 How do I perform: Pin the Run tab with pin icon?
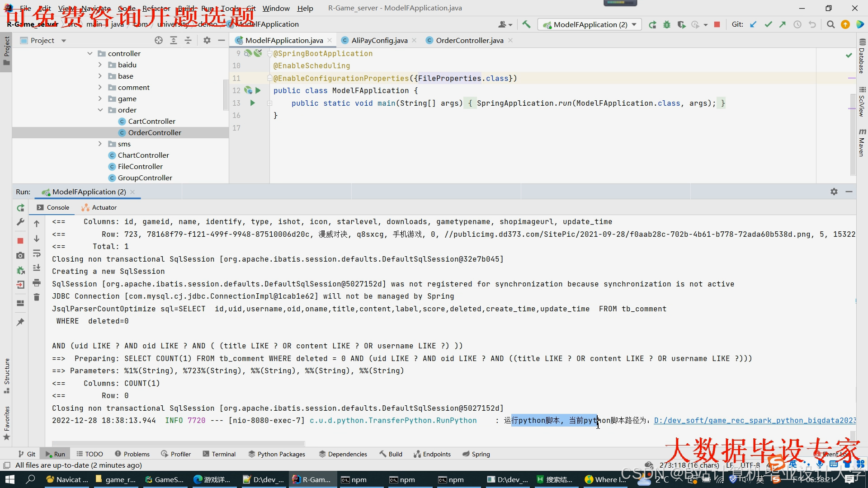pyautogui.click(x=20, y=322)
